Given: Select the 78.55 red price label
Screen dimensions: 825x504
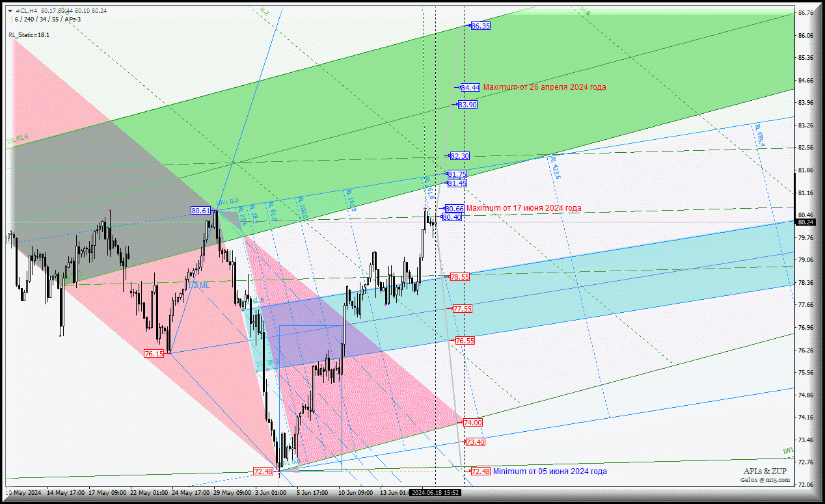Looking at the screenshot, I should (x=459, y=277).
